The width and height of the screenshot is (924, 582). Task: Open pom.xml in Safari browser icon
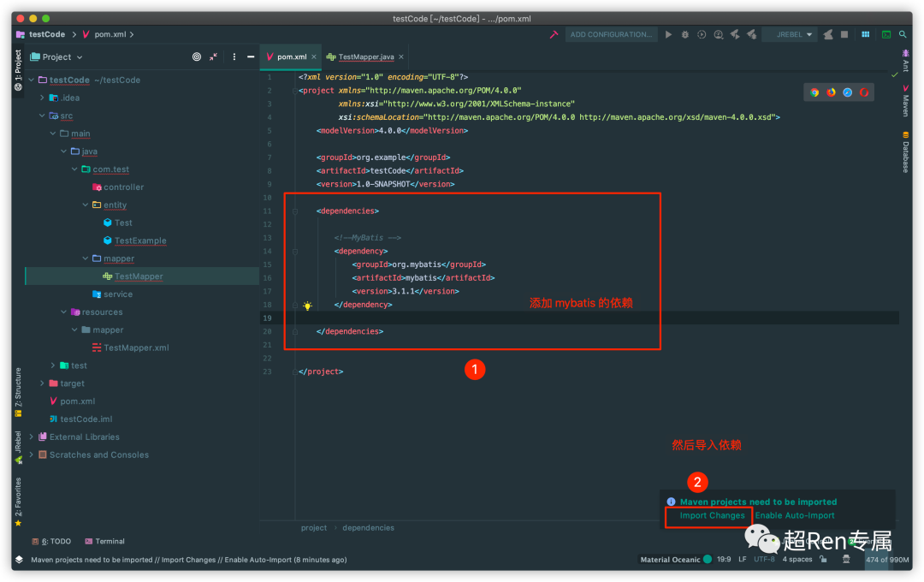[847, 92]
